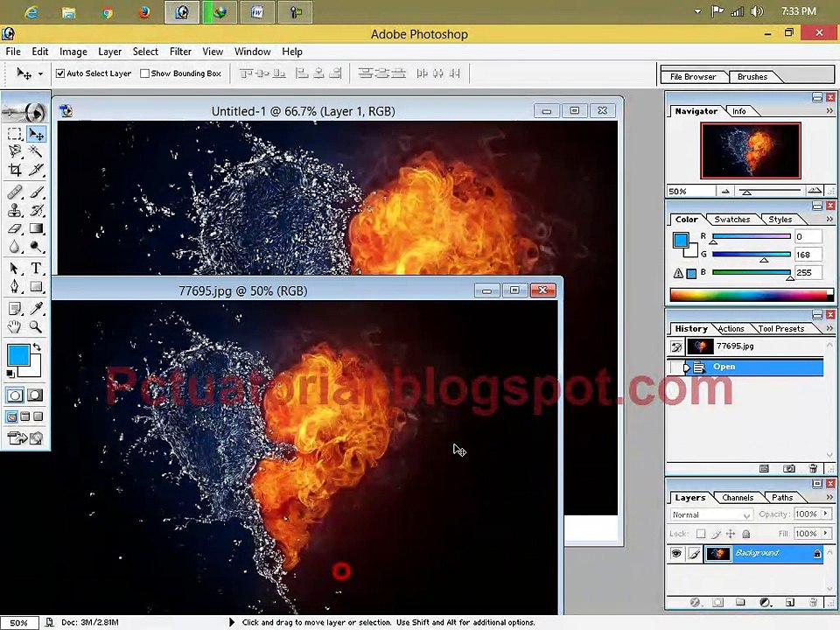Select the Notes tool
Viewport: 840px width, 630px height.
[15, 308]
